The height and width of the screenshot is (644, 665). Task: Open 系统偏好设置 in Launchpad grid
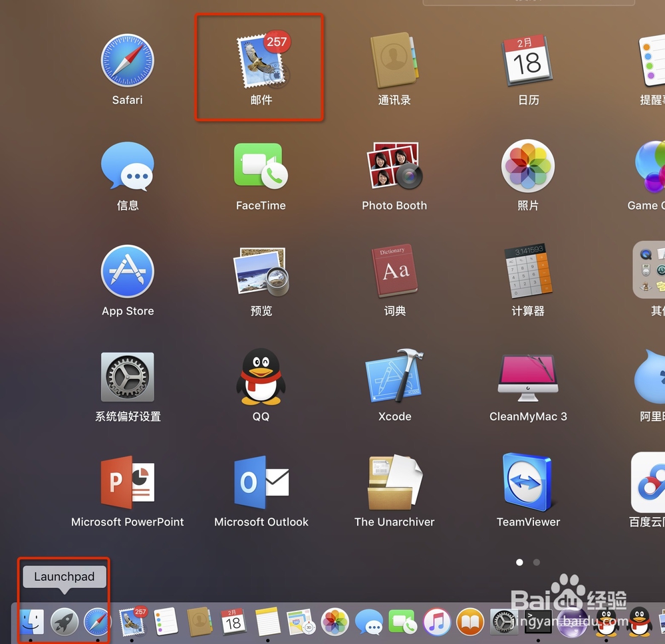127,377
